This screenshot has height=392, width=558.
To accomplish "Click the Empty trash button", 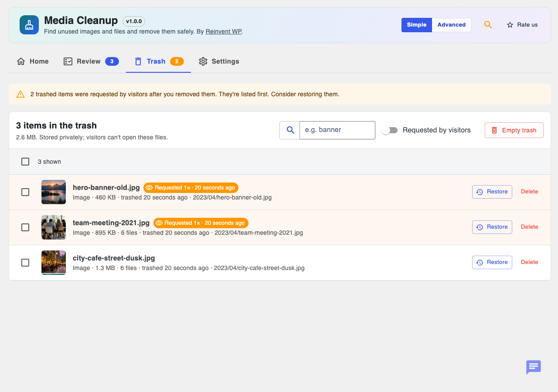I will (x=514, y=130).
